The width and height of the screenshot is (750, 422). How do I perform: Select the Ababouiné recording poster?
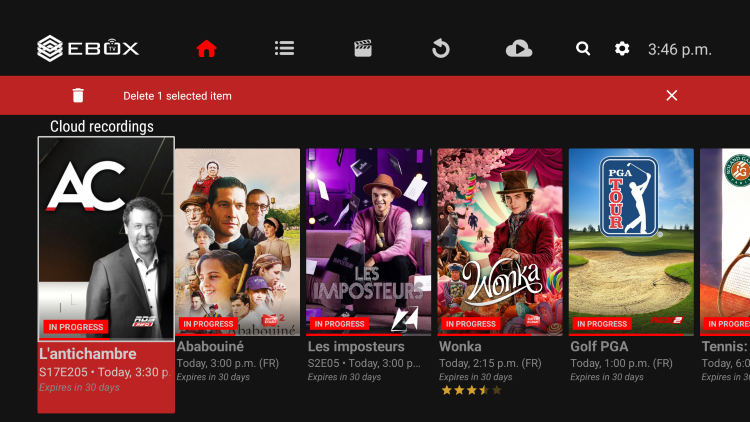(x=237, y=241)
